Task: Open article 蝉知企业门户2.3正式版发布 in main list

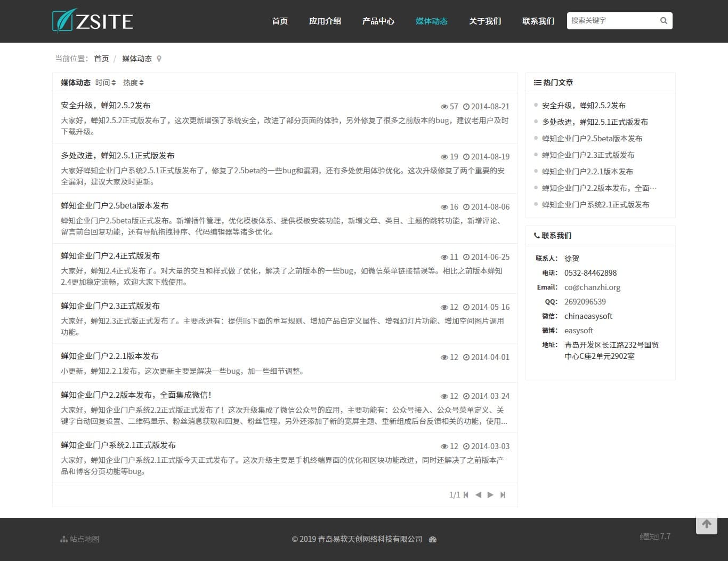Action: coord(110,306)
